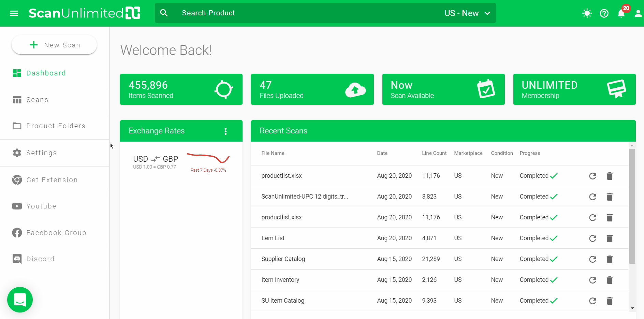Open the user account profile icon
The image size is (644, 319).
[638, 13]
